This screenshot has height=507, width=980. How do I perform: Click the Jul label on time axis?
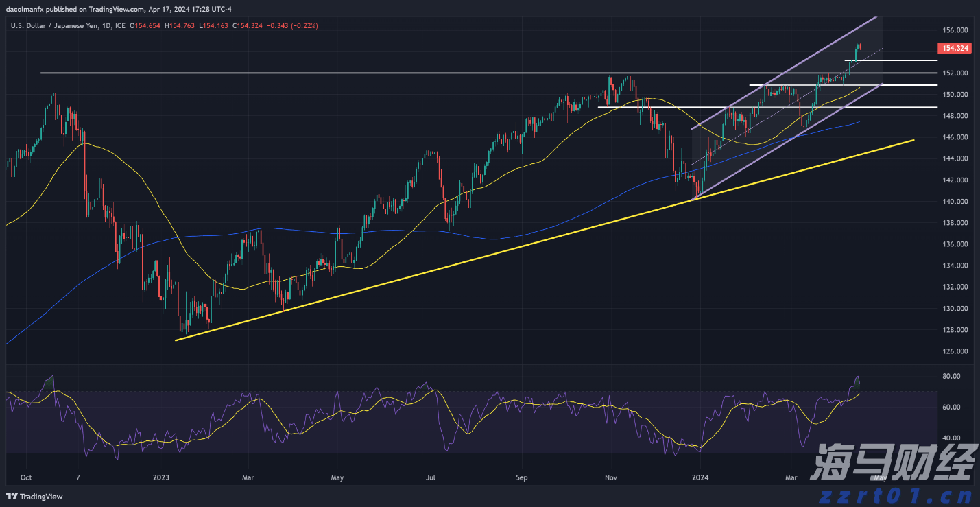pyautogui.click(x=431, y=477)
